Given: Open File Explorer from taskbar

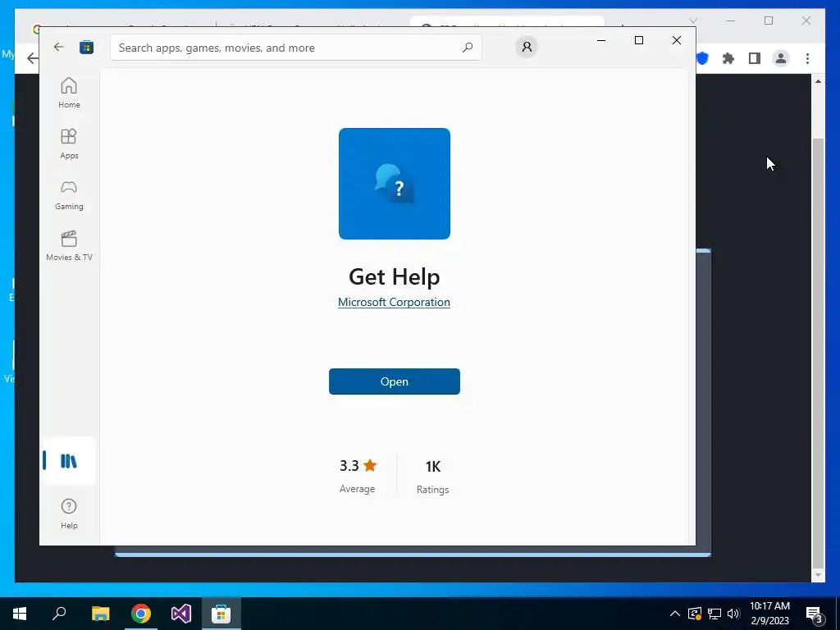Looking at the screenshot, I should pyautogui.click(x=100, y=614).
